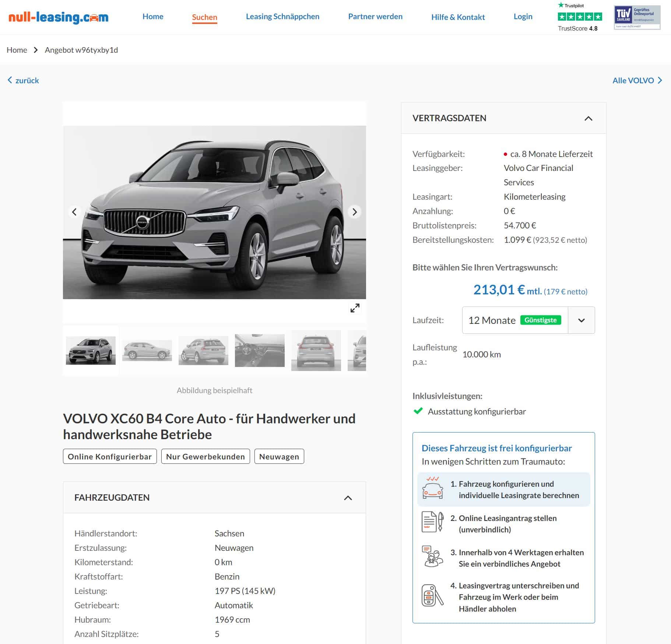The width and height of the screenshot is (671, 644).
Task: Click the breadcrumb chevron separator after Home
Action: (36, 50)
